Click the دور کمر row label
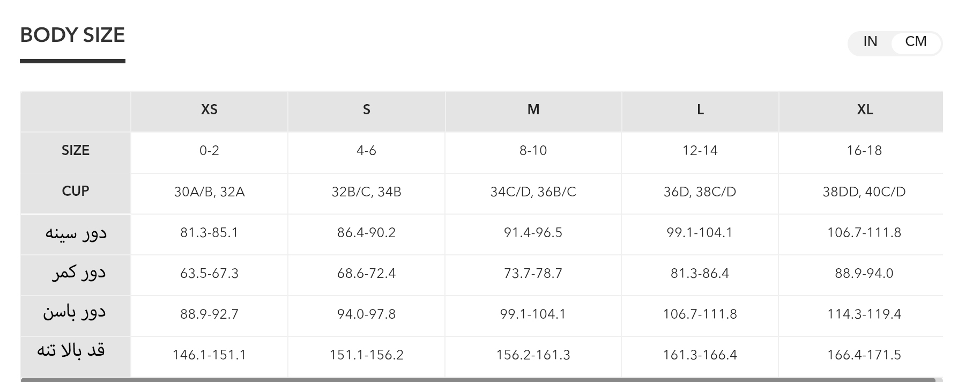This screenshot has height=382, width=980. (x=78, y=274)
